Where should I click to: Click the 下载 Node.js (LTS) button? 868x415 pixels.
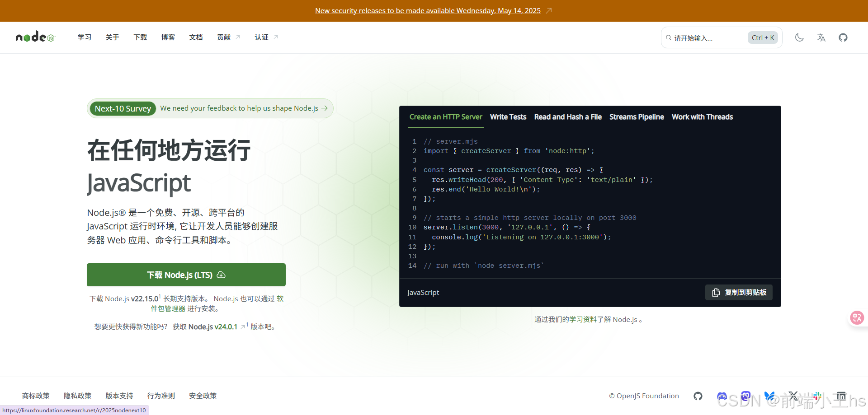pos(186,275)
